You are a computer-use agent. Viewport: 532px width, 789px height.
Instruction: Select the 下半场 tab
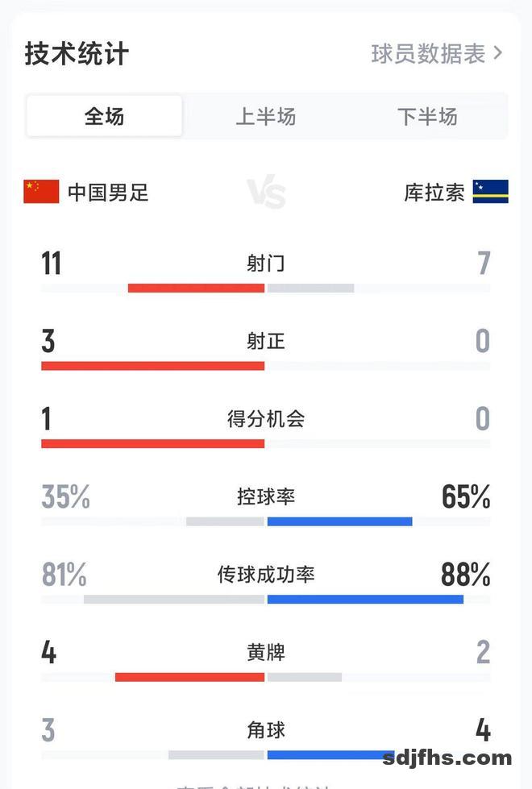(x=426, y=117)
